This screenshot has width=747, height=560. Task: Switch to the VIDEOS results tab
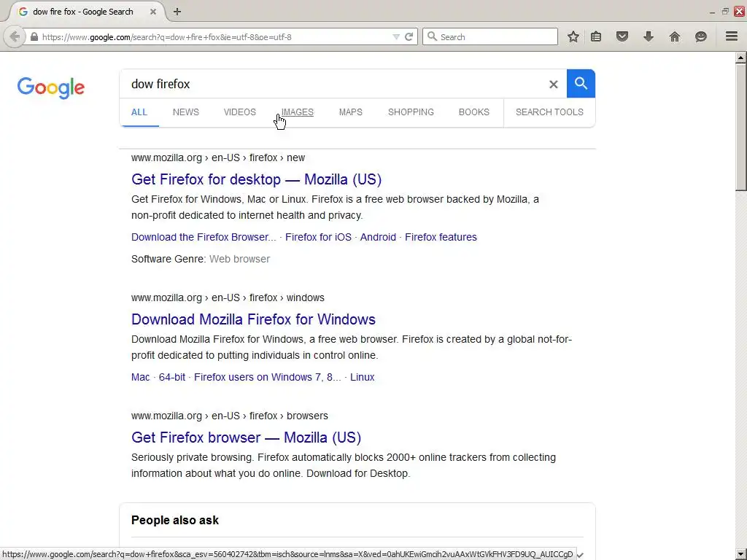(x=239, y=112)
